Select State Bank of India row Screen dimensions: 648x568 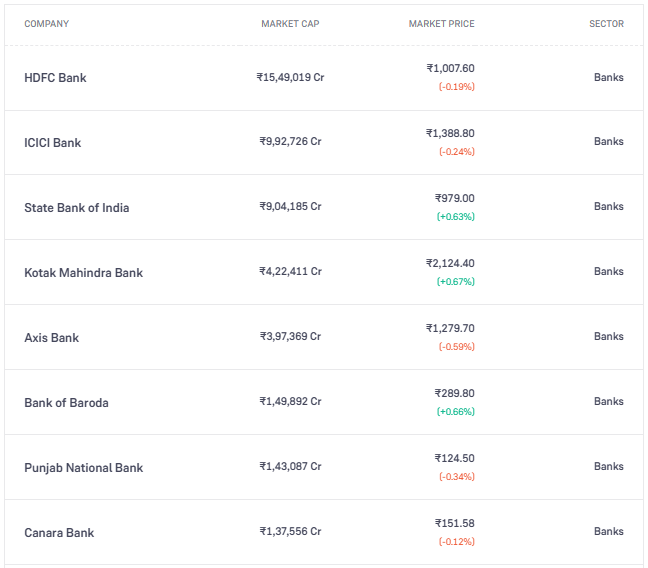[76, 208]
